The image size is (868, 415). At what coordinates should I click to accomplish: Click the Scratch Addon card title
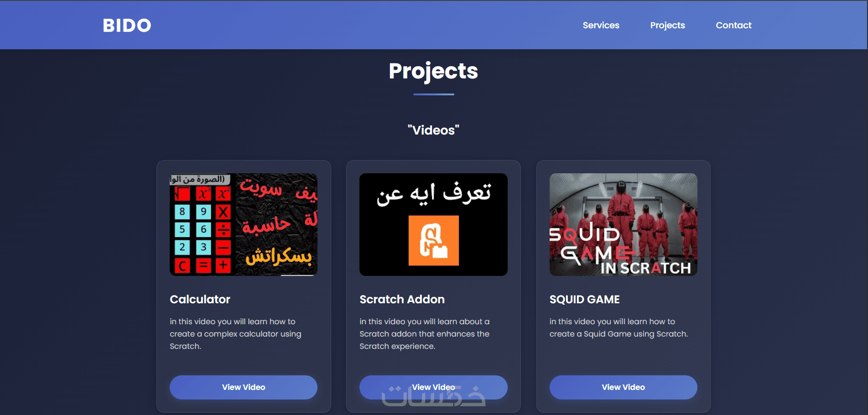point(402,300)
